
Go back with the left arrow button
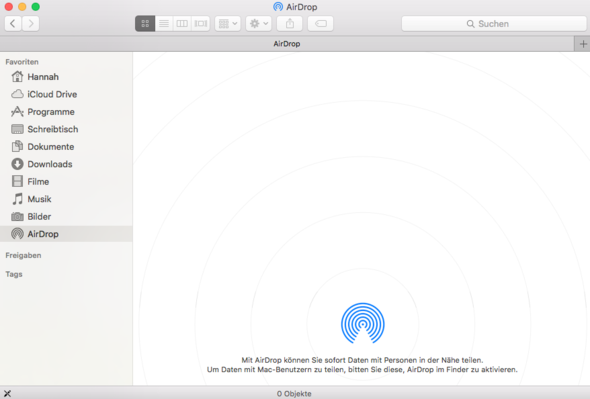13,24
